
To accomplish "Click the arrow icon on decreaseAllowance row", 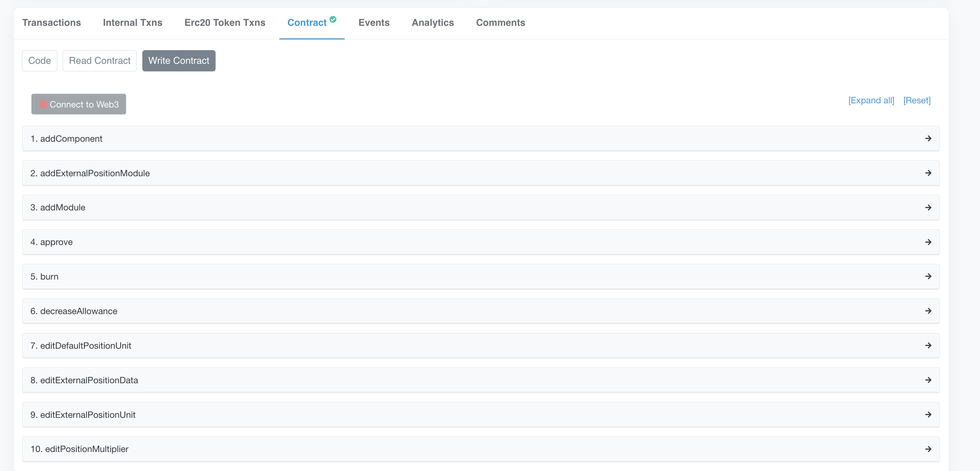I will click(x=928, y=311).
